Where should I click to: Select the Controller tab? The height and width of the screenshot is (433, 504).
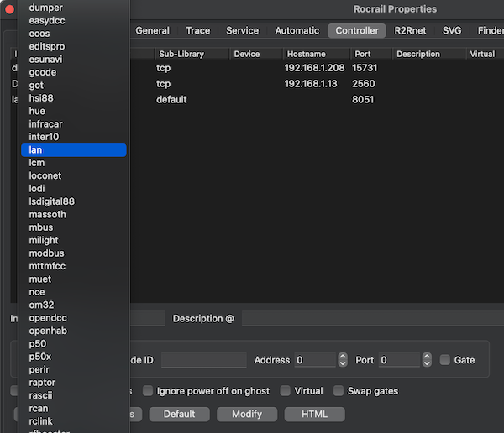point(357,30)
